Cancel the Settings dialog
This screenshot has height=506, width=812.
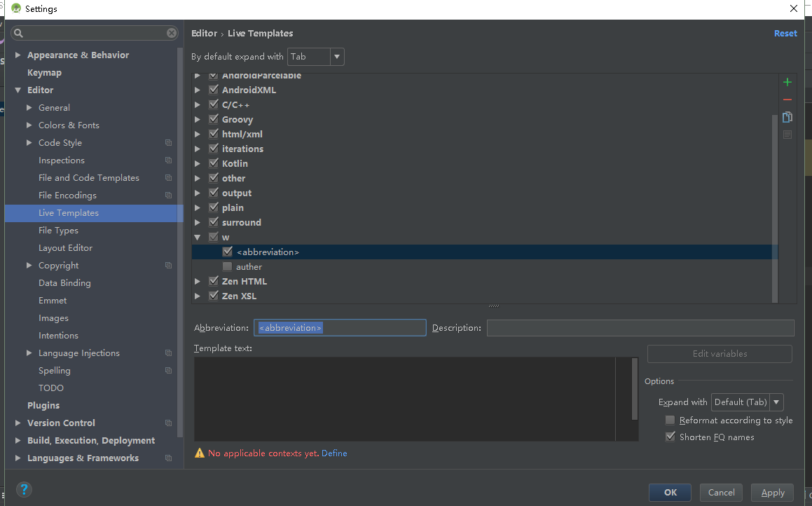point(721,493)
